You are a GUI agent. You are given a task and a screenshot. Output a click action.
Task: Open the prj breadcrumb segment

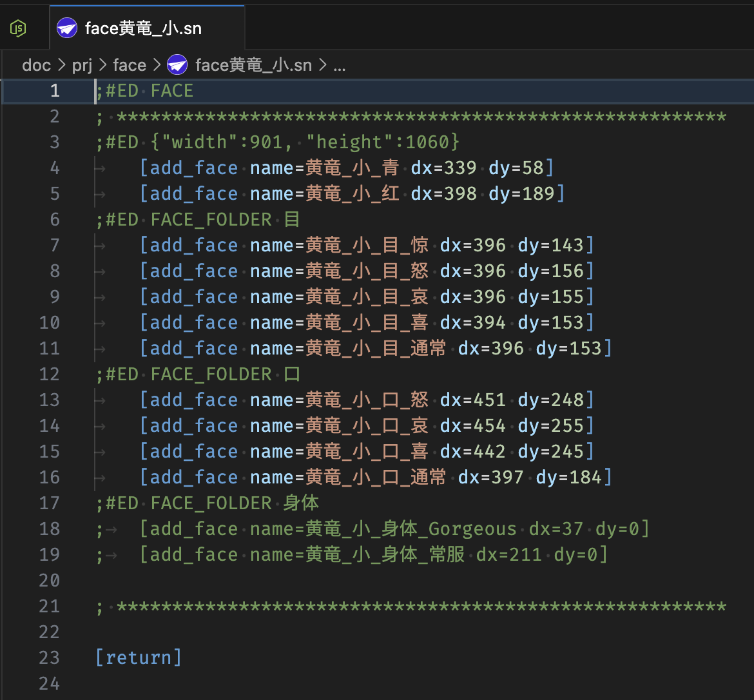pos(82,65)
